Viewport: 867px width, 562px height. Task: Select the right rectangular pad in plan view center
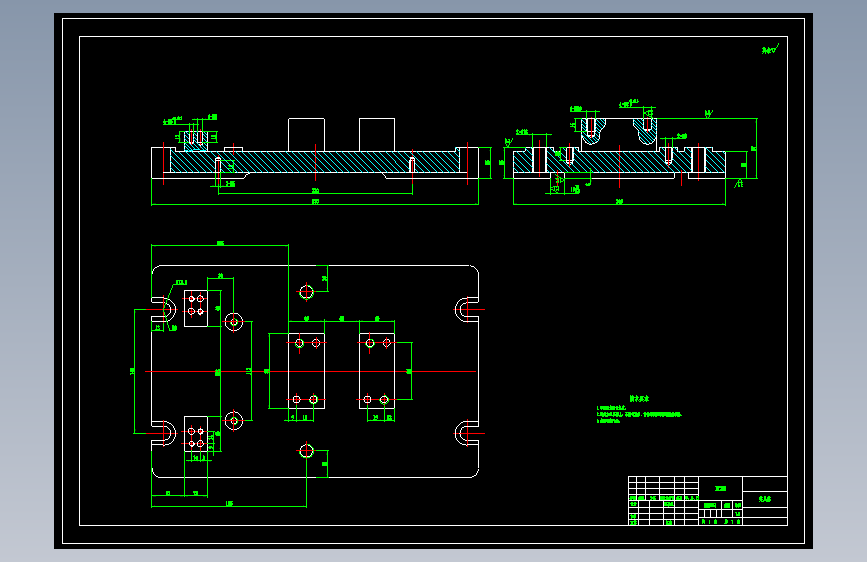[377, 371]
